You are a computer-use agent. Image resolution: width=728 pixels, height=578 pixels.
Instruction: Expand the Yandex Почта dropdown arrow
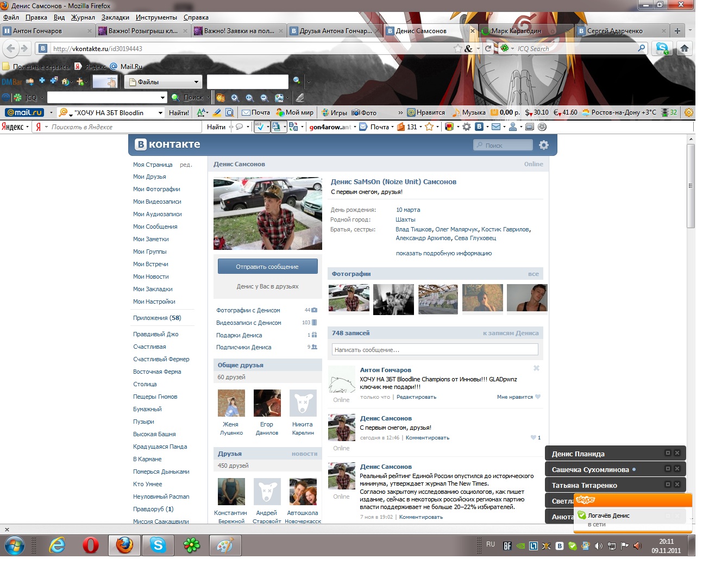pos(392,127)
